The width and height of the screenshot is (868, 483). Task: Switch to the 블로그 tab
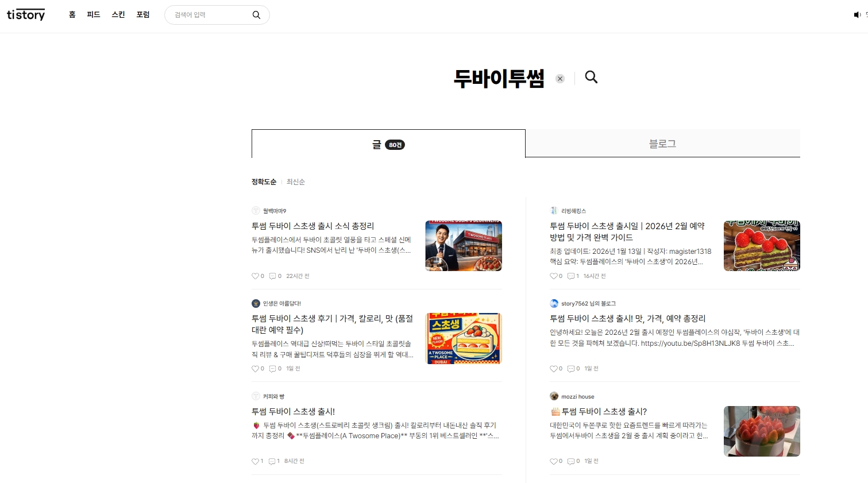pos(662,144)
